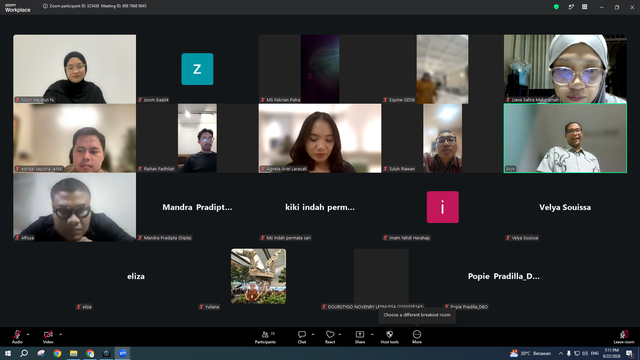The height and width of the screenshot is (360, 640).
Task: Select Noor Hayatun N. video tile
Action: (x=75, y=69)
